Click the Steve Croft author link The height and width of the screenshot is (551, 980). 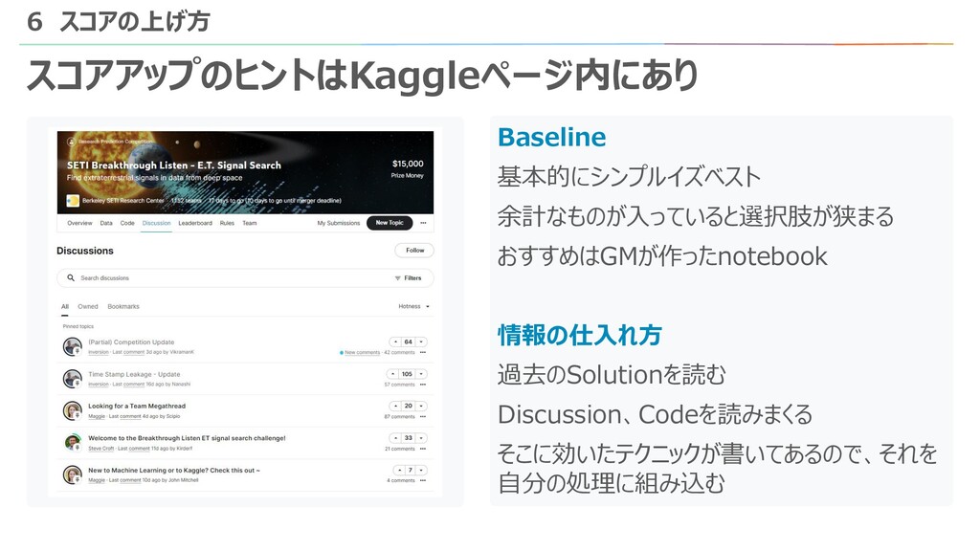[x=101, y=449]
